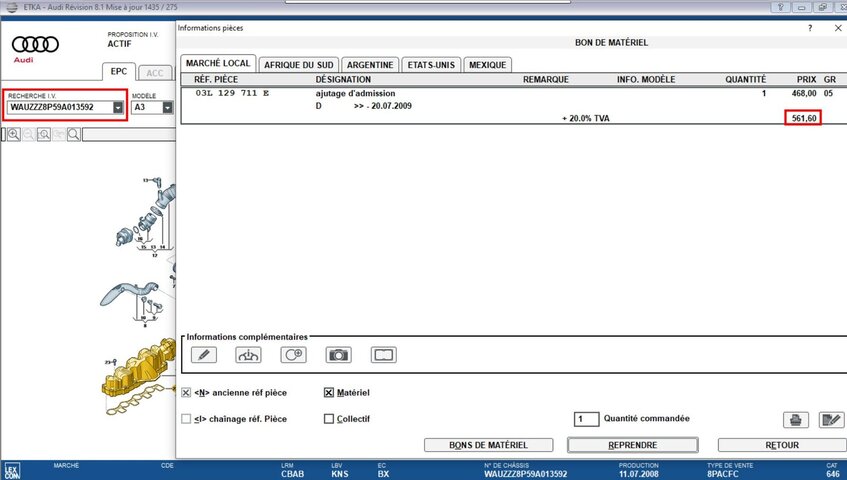The height and width of the screenshot is (480, 847).
Task: Click the printer icon near Quantité commandée
Action: [x=796, y=420]
